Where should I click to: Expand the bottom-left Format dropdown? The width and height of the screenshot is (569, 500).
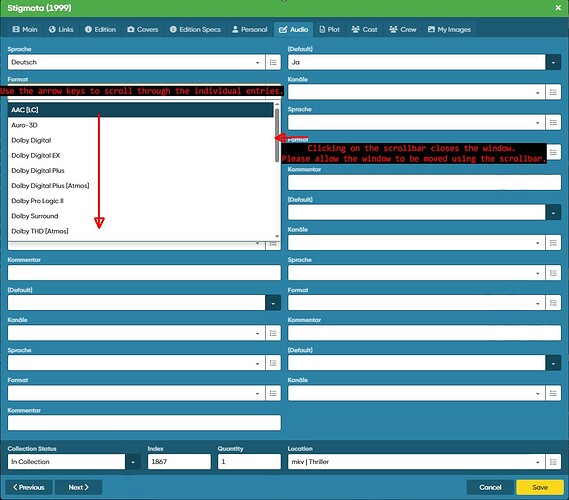[257, 394]
